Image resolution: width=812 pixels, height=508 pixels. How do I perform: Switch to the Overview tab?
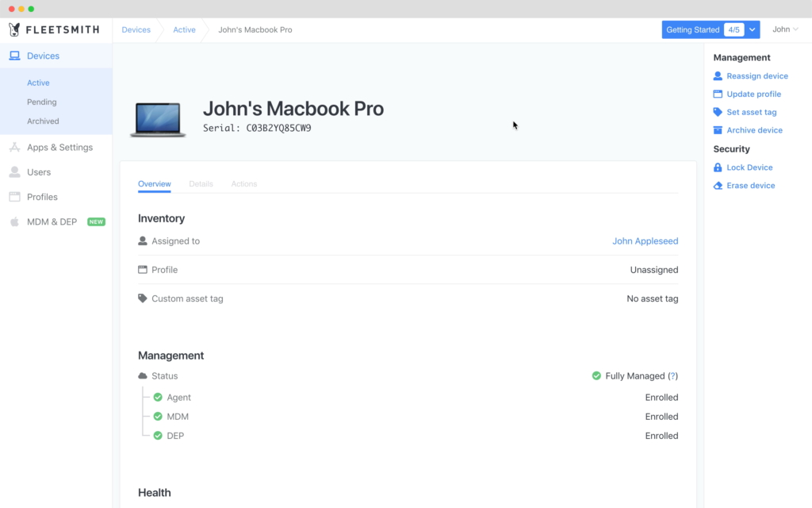click(x=155, y=184)
